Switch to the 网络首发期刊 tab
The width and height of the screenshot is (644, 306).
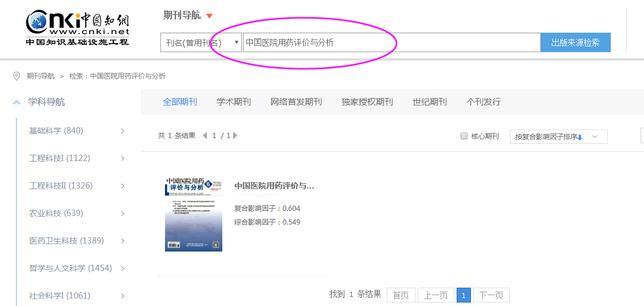pyautogui.click(x=296, y=102)
